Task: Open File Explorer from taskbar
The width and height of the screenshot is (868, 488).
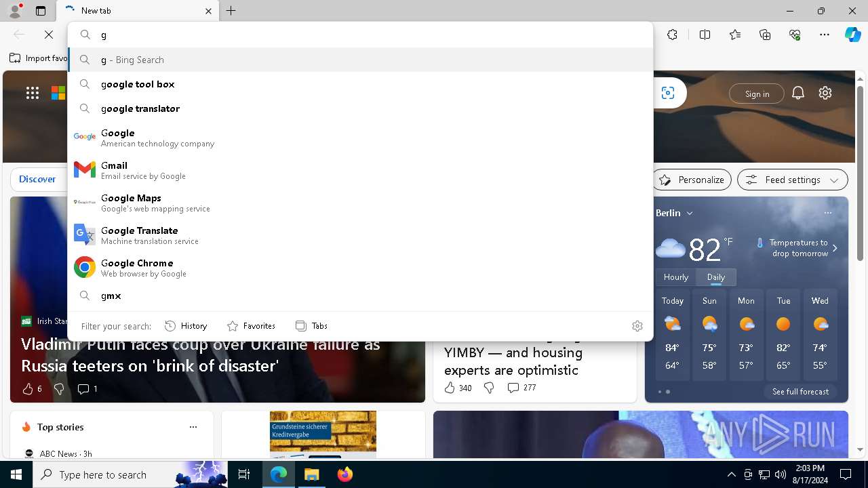Action: click(312, 474)
